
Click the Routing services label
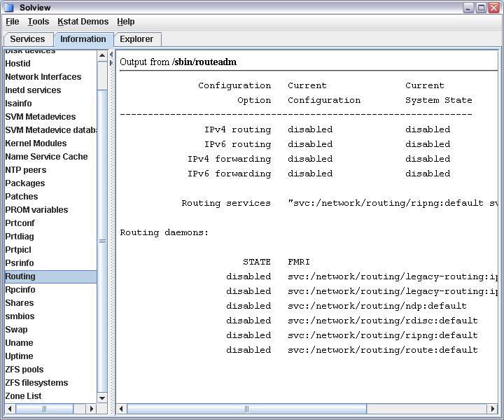tap(226, 203)
